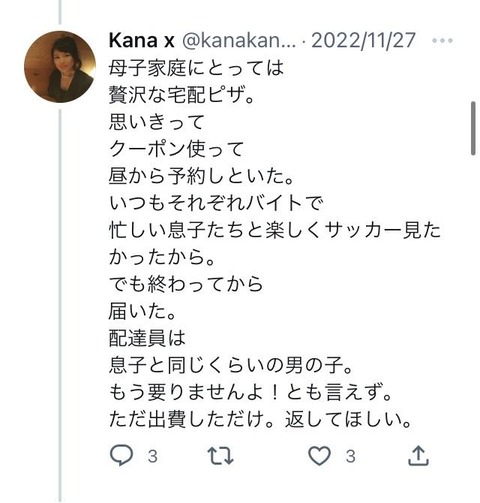Screen dimensions: 480x503
Task: Open the three-dot more options menu
Action: point(442,41)
